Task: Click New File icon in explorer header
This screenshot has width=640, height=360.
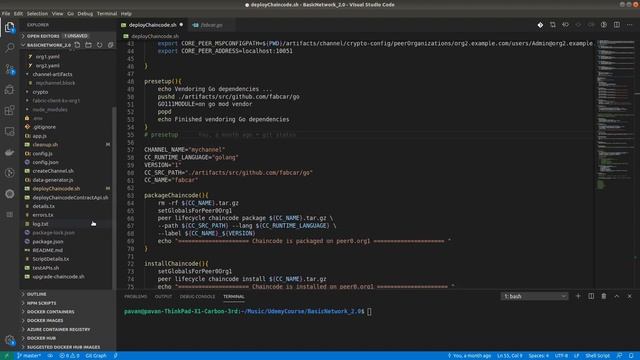Action: point(78,45)
